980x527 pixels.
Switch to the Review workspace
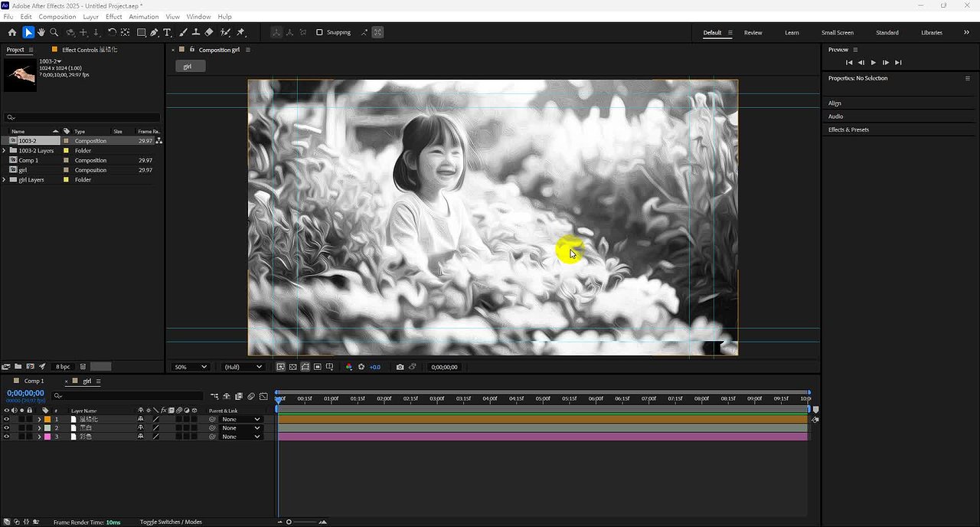(x=753, y=32)
